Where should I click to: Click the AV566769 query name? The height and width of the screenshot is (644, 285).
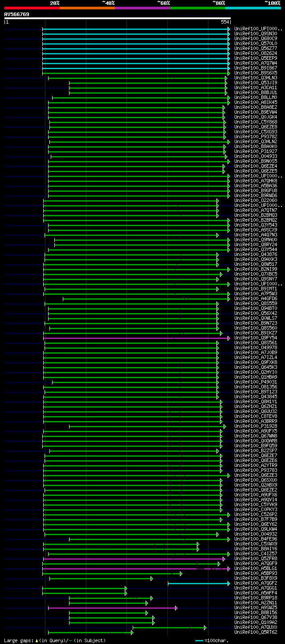(x=17, y=14)
